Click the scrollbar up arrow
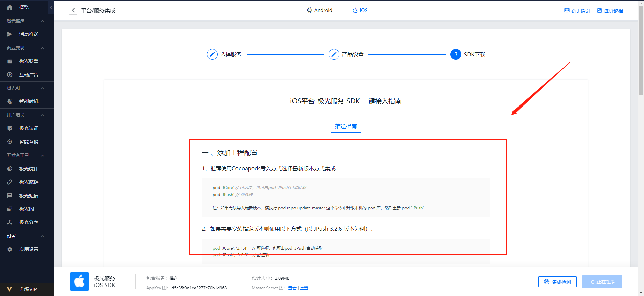The height and width of the screenshot is (296, 644). click(641, 3)
